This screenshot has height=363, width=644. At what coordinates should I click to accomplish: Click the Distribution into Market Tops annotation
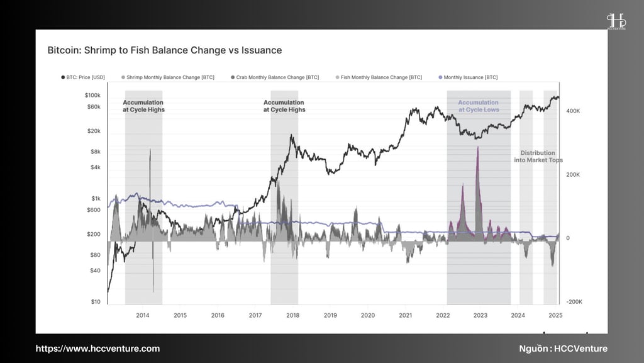538,157
